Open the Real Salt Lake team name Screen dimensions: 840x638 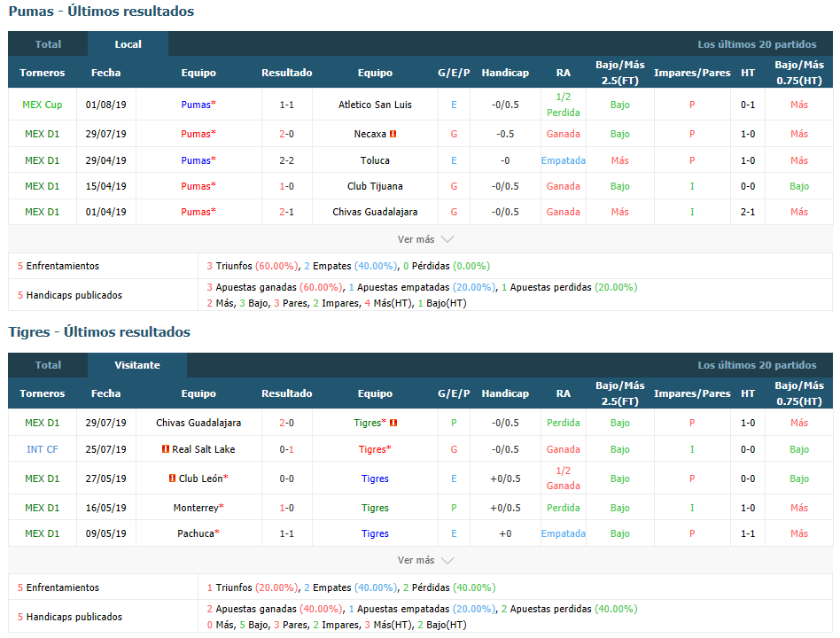(x=204, y=449)
